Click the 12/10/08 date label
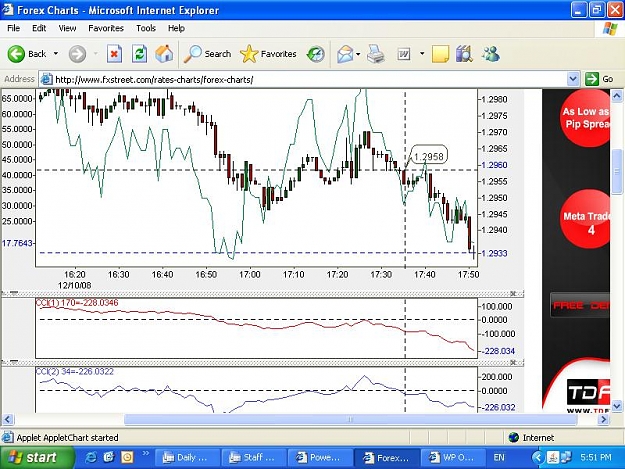Viewport: 625px width, 469px height. [75, 285]
